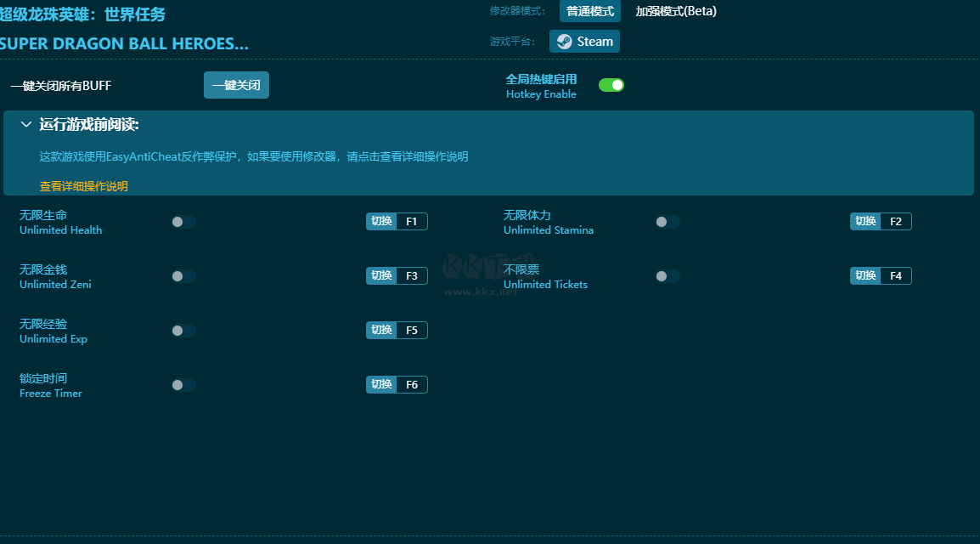This screenshot has width=980, height=544.
Task: Toggle the Freeze Timer switch
Action: point(183,385)
